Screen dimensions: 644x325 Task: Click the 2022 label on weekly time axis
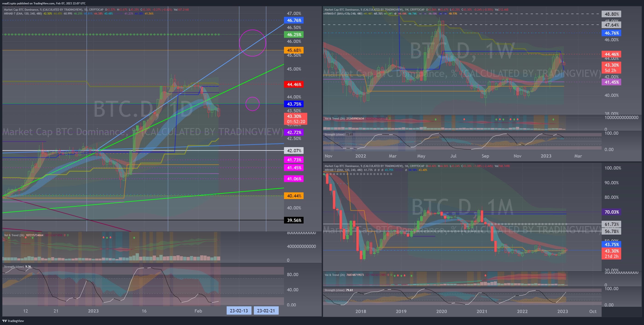click(x=360, y=156)
